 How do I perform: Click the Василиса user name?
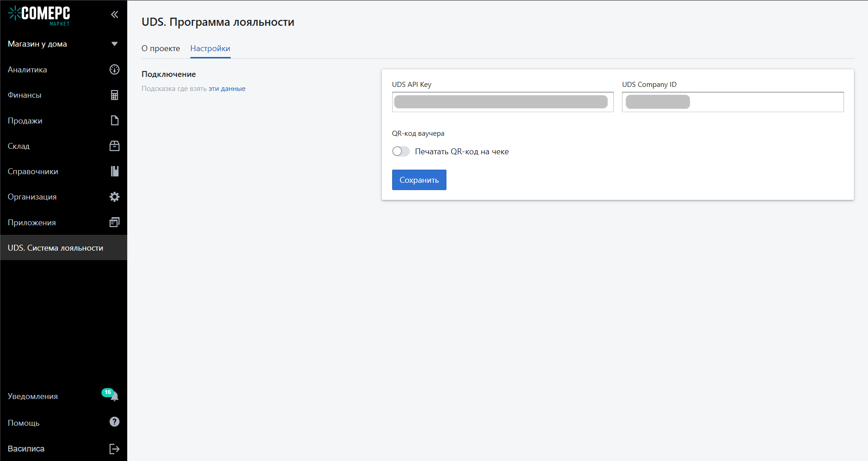coord(26,449)
